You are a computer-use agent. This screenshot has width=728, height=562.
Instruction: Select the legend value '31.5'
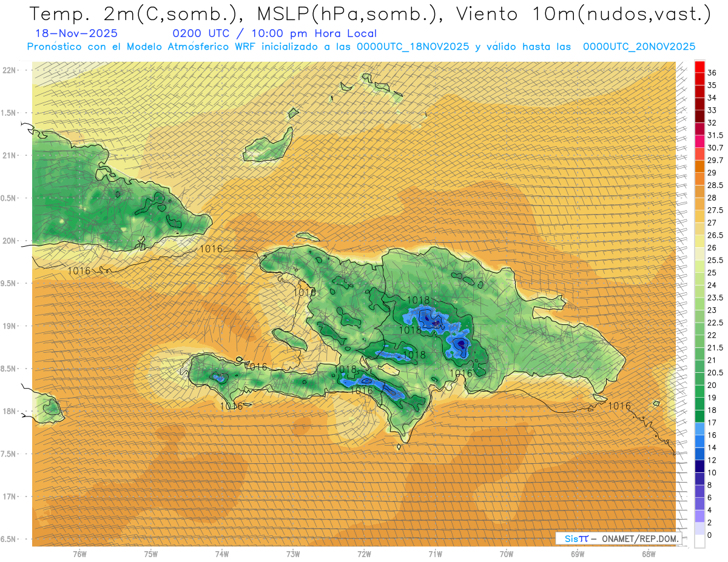715,135
